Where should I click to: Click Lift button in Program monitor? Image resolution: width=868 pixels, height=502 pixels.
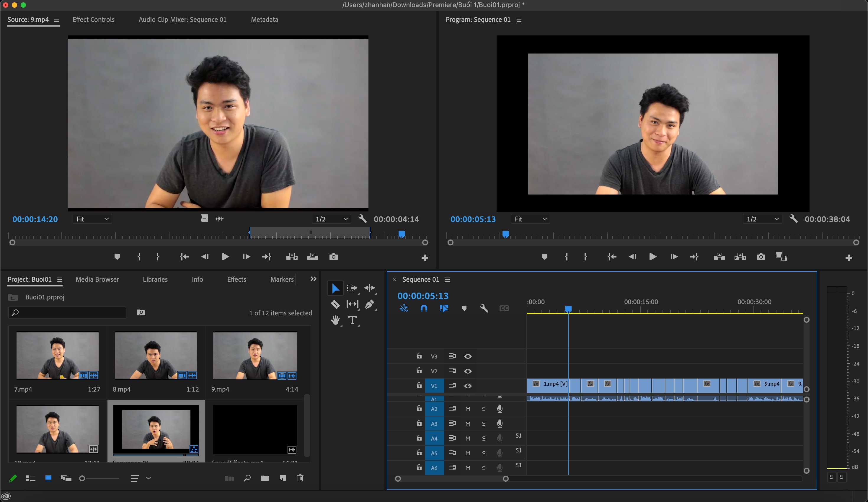pos(719,257)
